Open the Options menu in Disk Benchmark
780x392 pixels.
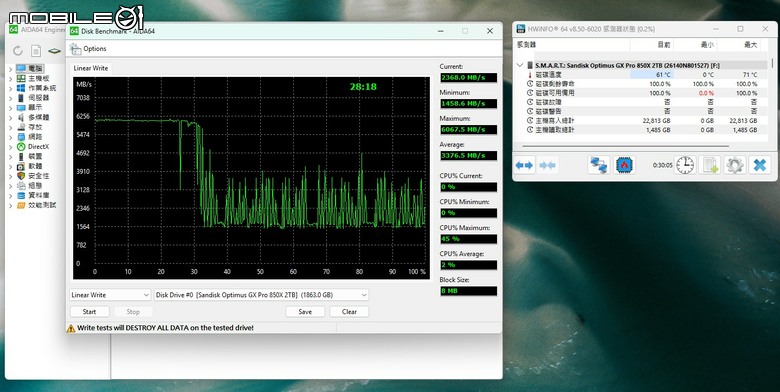point(95,49)
